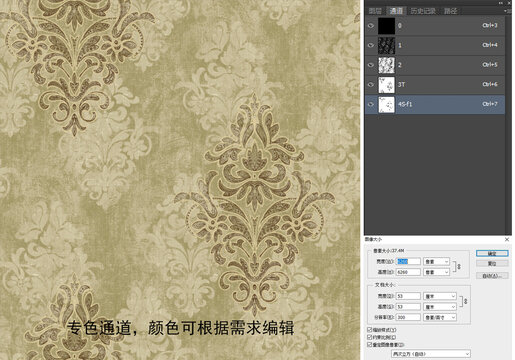Select the 通道 (Channels) tab
Image resolution: width=515 pixels, height=360 pixels.
(x=396, y=11)
